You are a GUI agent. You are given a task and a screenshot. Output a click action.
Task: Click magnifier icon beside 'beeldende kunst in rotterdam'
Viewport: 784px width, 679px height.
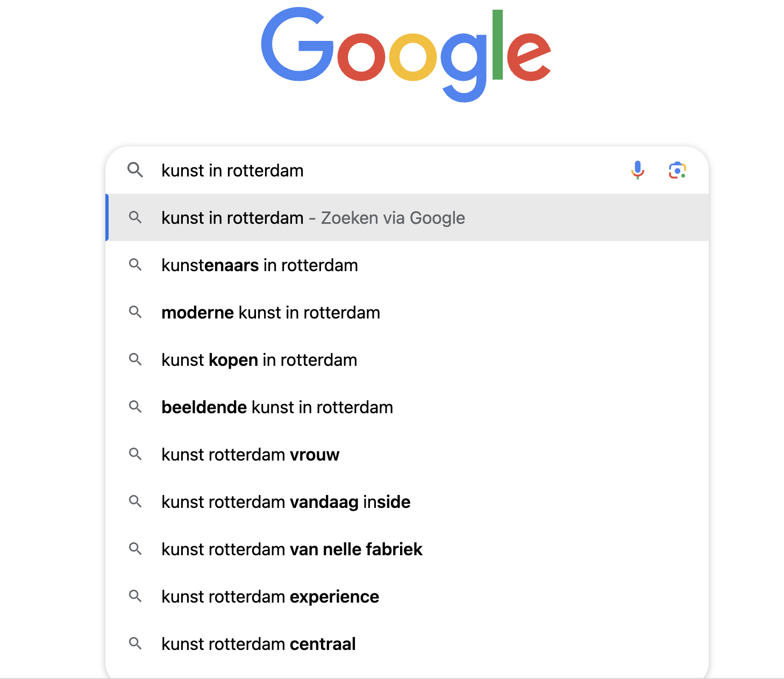point(135,407)
